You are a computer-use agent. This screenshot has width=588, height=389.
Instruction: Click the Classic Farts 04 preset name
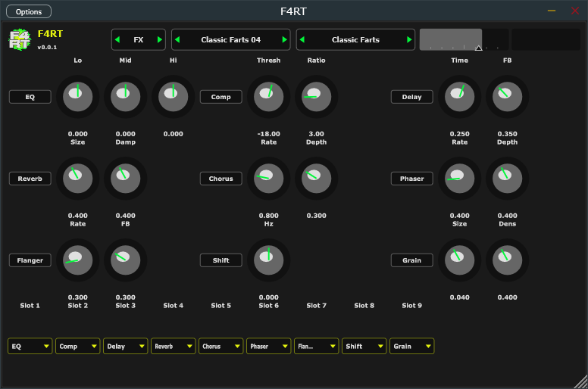coord(230,39)
